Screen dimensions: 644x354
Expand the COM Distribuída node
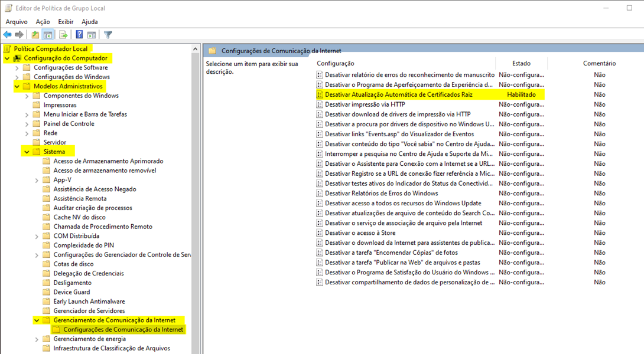[37, 236]
